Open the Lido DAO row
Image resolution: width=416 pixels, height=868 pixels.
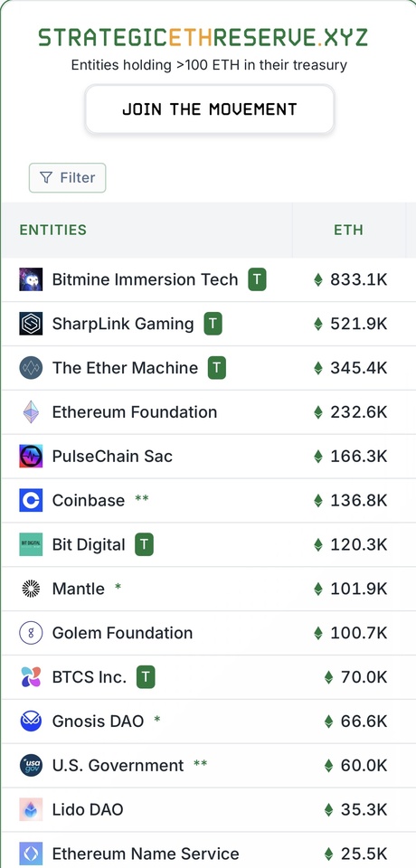pos(208,810)
